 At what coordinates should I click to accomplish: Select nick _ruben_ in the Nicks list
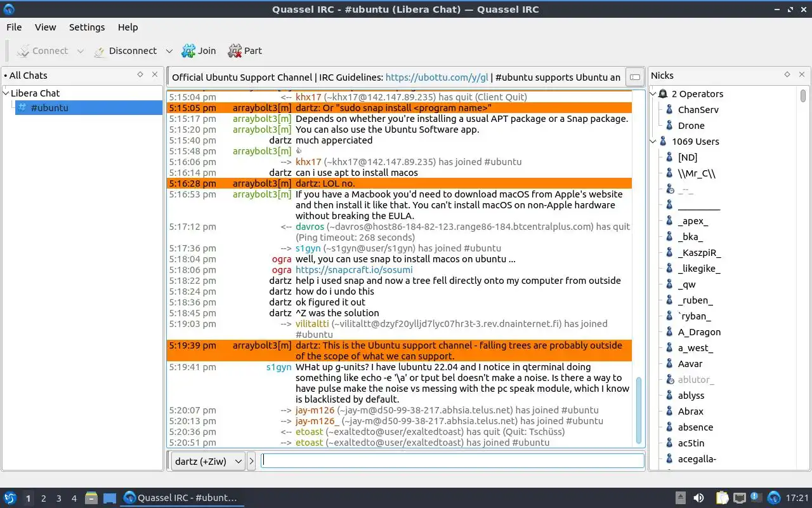click(695, 300)
